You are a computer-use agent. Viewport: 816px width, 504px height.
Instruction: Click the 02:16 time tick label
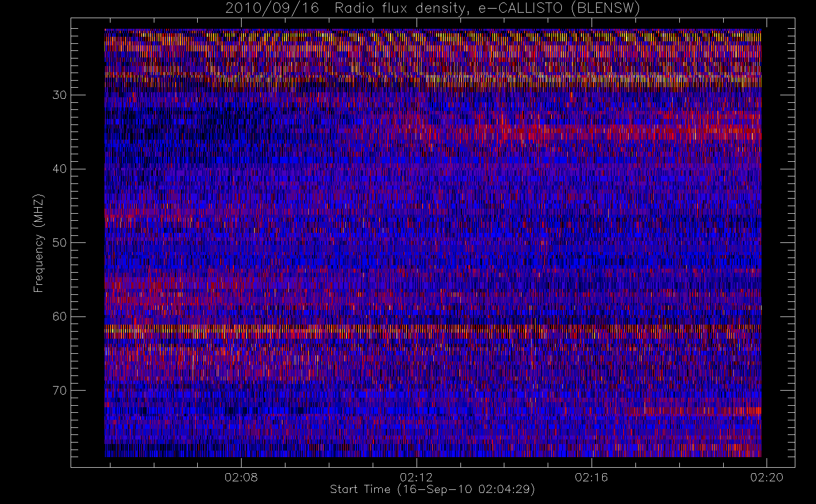[592, 477]
